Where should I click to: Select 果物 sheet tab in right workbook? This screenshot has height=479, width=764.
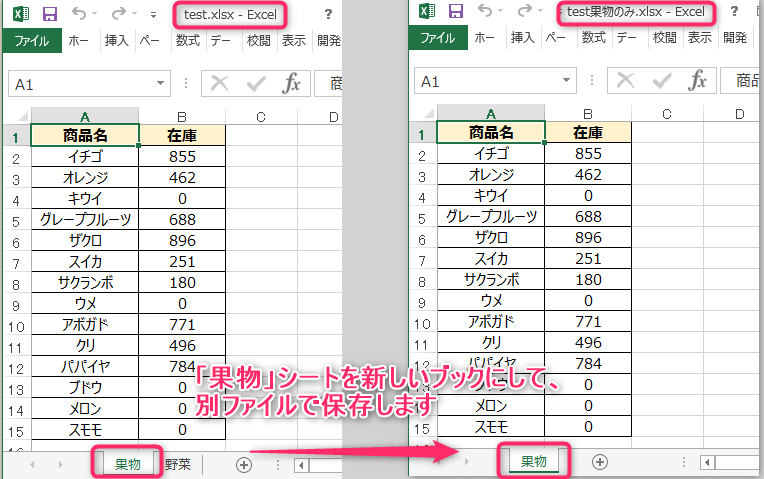coord(534,461)
